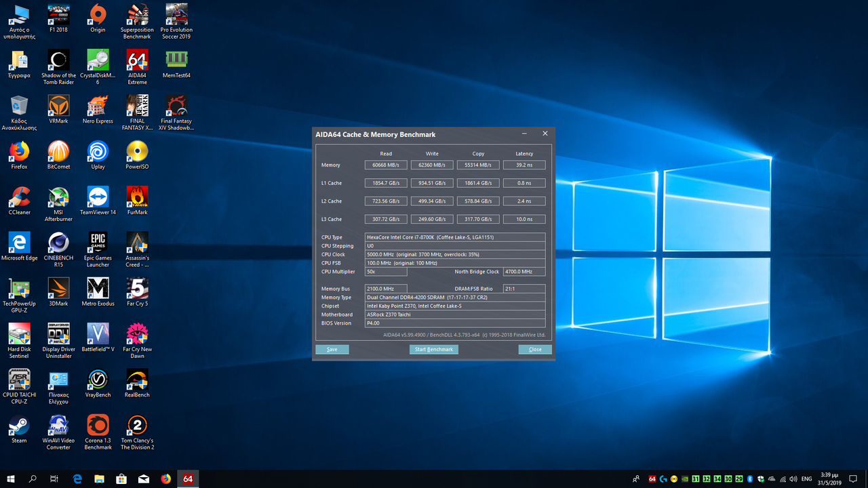Screen dimensions: 868x488
Task: Open the ENG language indicator
Action: point(807,479)
